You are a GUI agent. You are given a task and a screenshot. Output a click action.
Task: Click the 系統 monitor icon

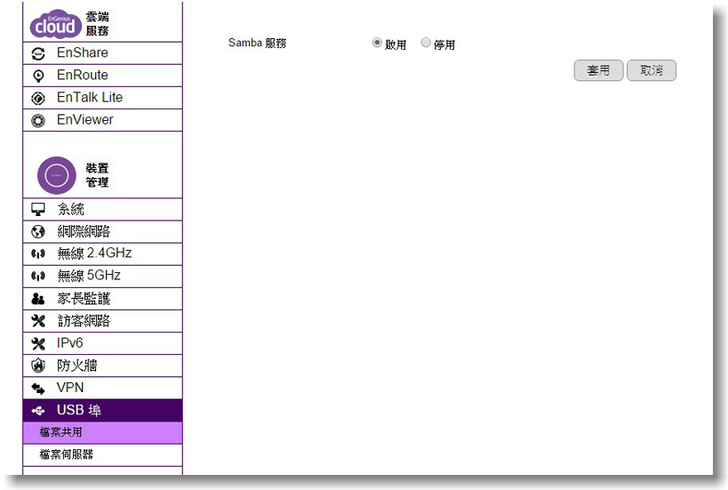pos(39,209)
